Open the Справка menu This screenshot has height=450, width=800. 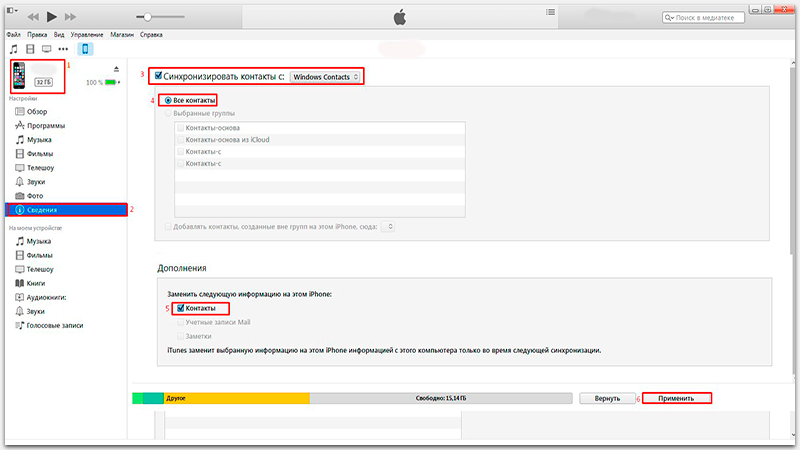151,35
